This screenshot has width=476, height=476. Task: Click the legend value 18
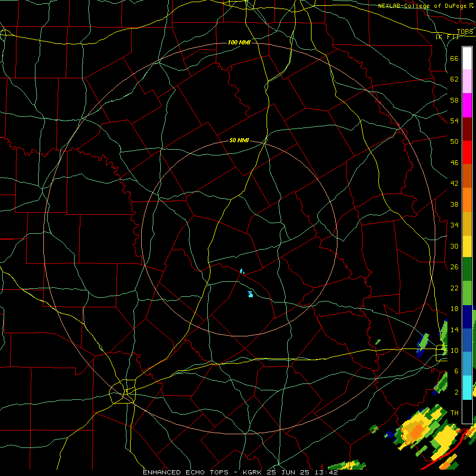(x=454, y=309)
